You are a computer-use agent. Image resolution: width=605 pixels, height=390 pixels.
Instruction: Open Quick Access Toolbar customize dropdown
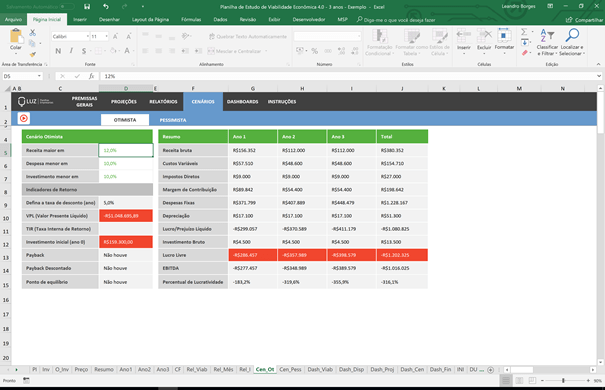pyautogui.click(x=143, y=7)
